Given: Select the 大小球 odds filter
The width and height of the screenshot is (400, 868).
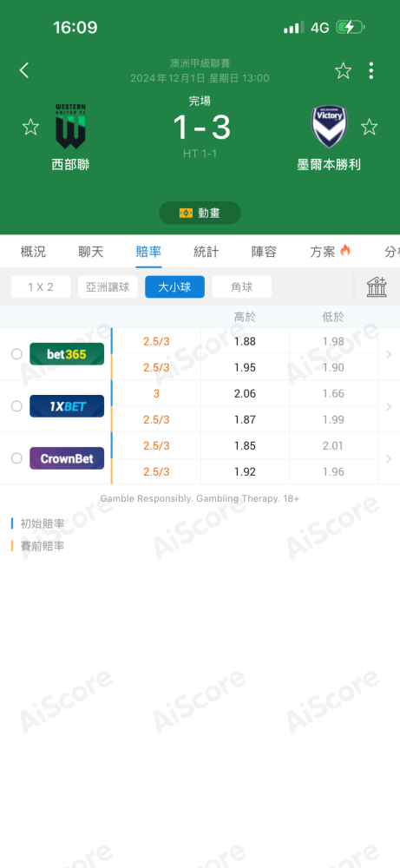Looking at the screenshot, I should [174, 286].
